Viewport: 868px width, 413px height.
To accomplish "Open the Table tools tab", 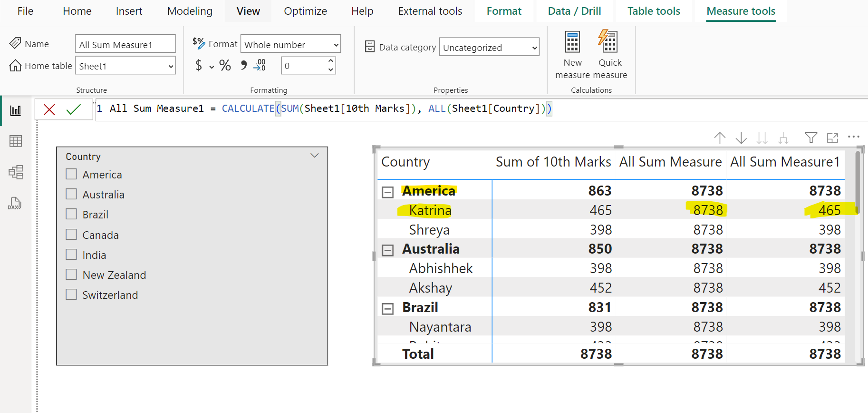I will [654, 11].
